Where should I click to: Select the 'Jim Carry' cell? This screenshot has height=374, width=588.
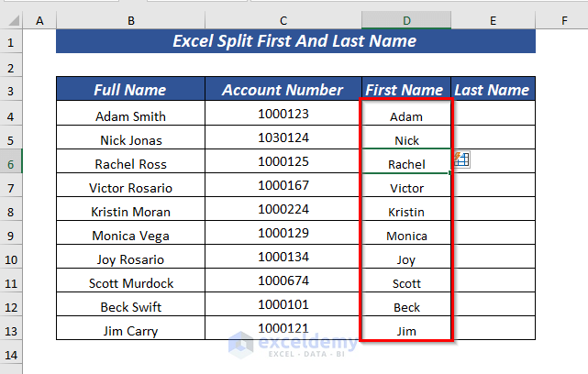click(x=131, y=330)
